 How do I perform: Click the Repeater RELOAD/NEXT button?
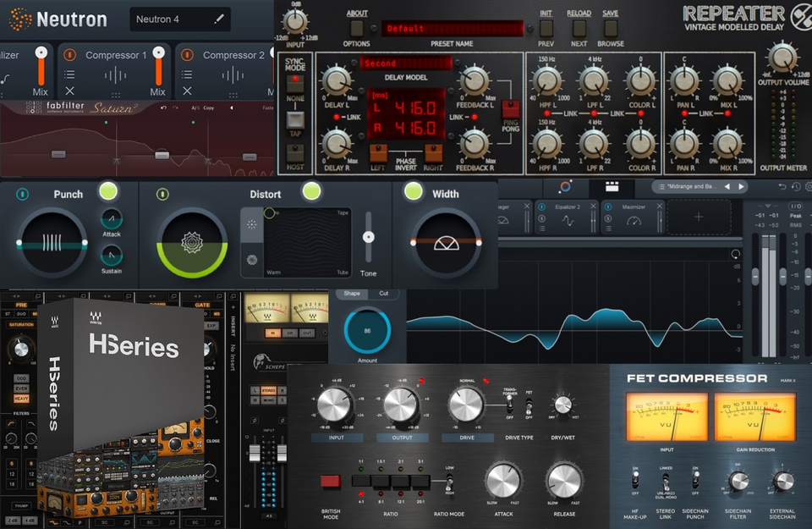[x=579, y=28]
